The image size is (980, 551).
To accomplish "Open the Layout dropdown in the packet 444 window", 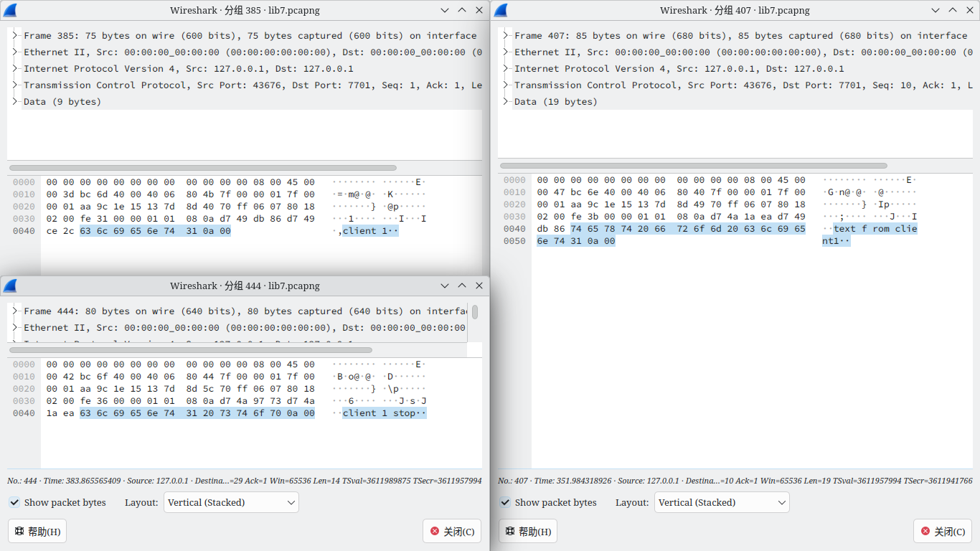I will (x=231, y=502).
